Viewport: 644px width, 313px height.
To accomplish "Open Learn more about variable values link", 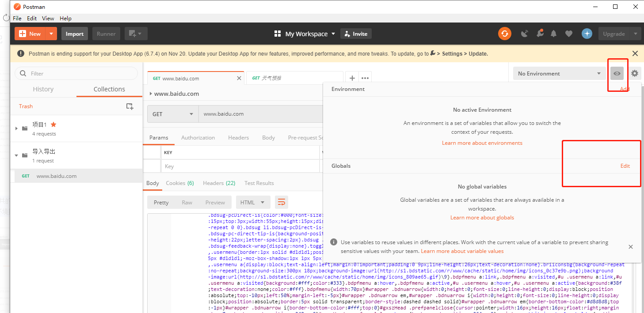I will click(462, 251).
